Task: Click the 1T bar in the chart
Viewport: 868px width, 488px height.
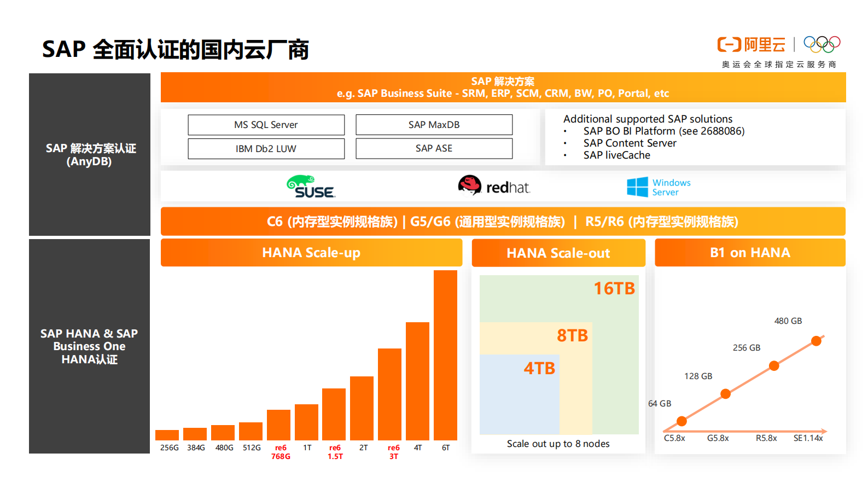Action: click(x=306, y=422)
